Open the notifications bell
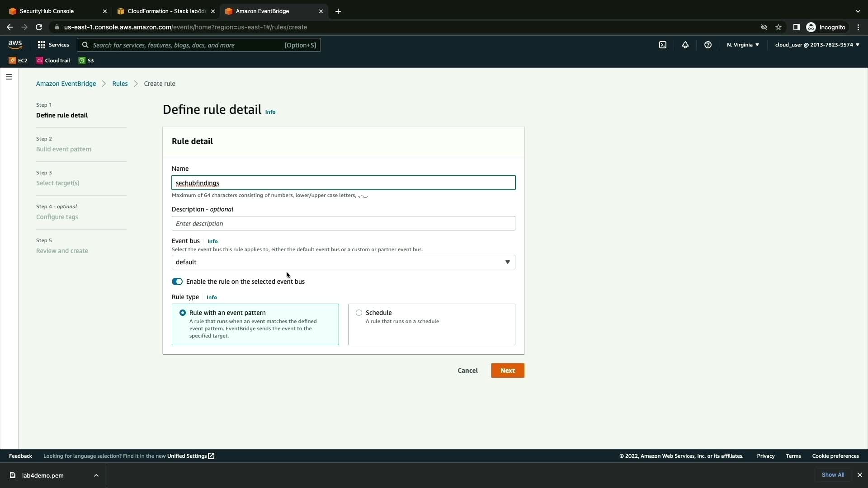The image size is (868, 488). [x=685, y=45]
